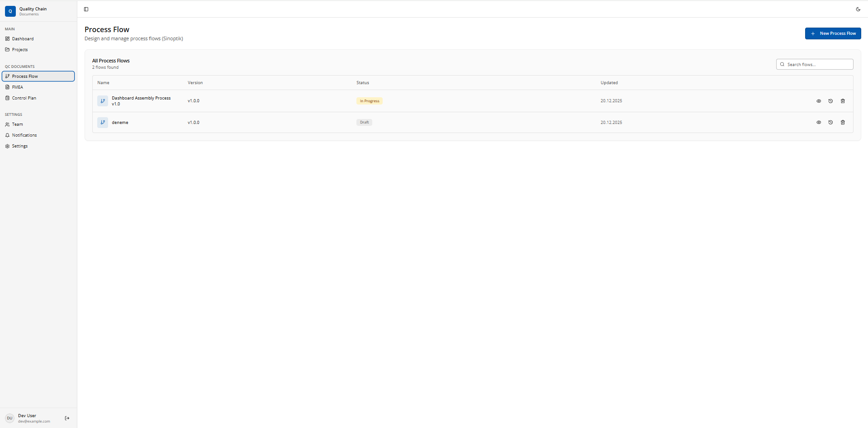Click the Name column header
Image resolution: width=868 pixels, height=428 pixels.
103,83
